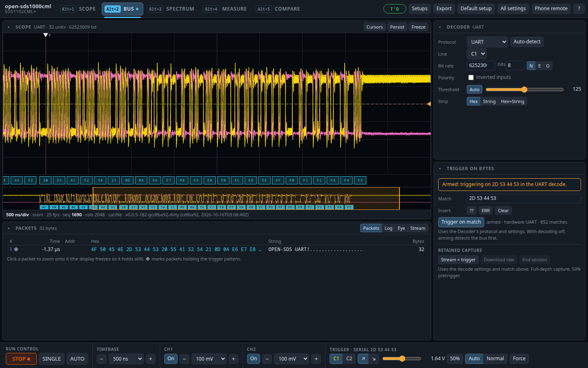Toggle the CH2 On button
The height and width of the screenshot is (368, 588).
254,359
